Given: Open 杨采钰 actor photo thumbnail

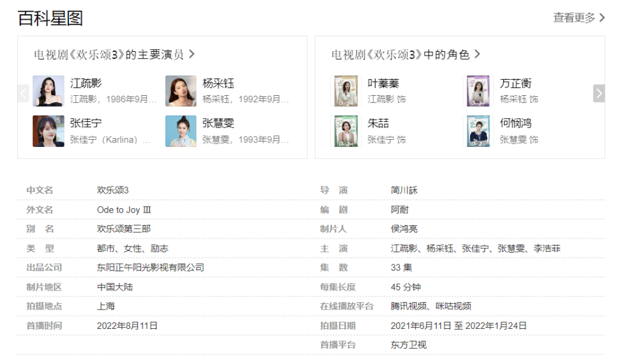Looking at the screenshot, I should (181, 91).
